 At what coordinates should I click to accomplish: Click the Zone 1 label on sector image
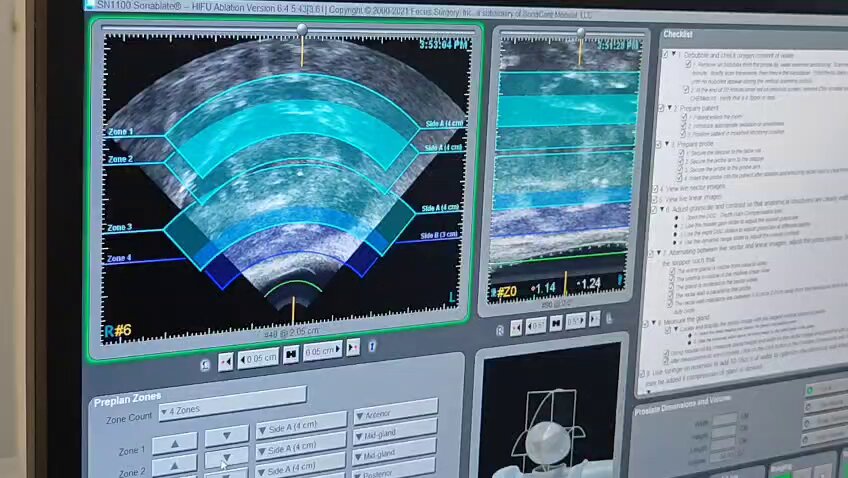120,131
